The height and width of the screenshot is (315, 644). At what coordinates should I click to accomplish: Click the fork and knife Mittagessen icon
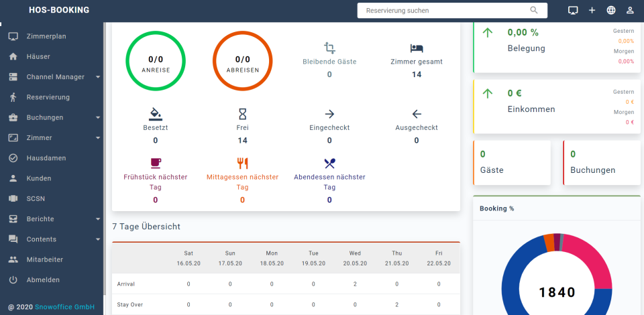coord(242,164)
